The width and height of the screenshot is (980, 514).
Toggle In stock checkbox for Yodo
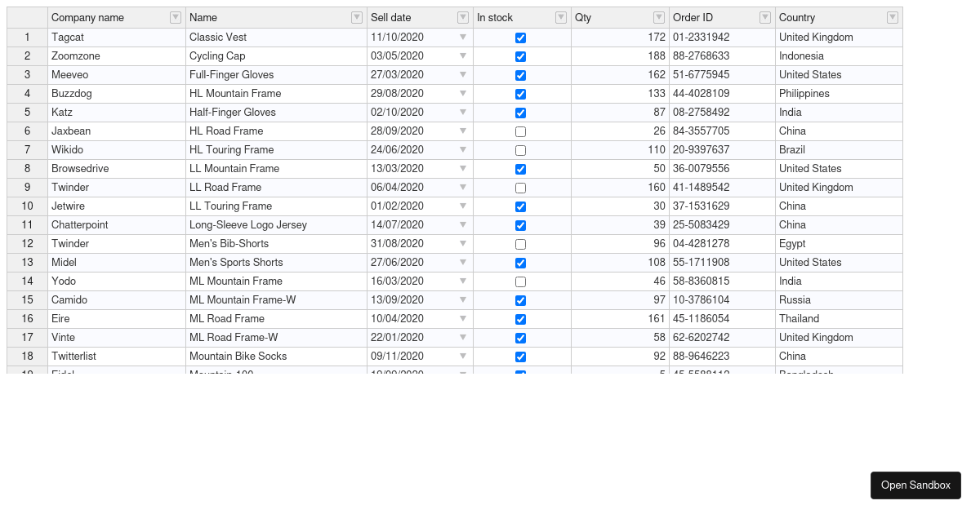[x=521, y=281]
